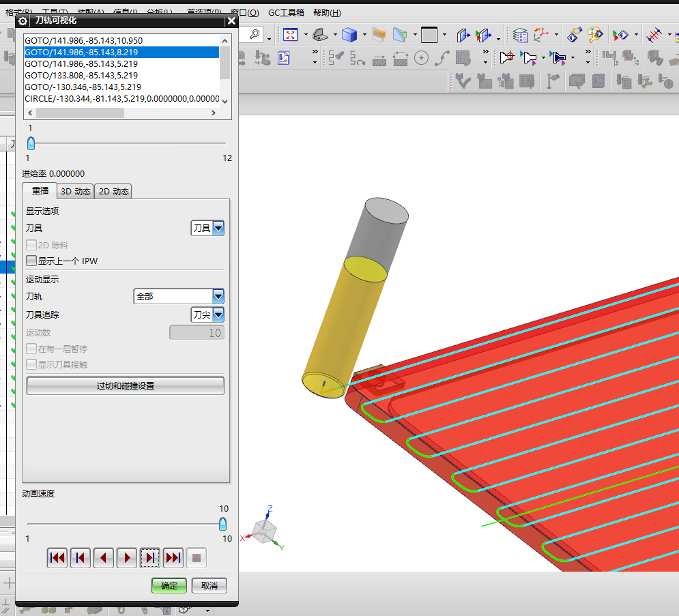
Task: Click the target crosshair tool path icon
Action: (x=508, y=57)
